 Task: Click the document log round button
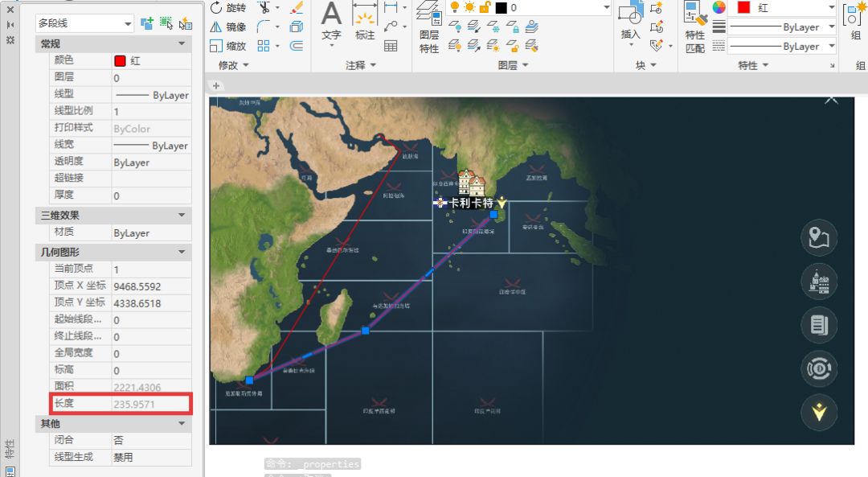819,325
